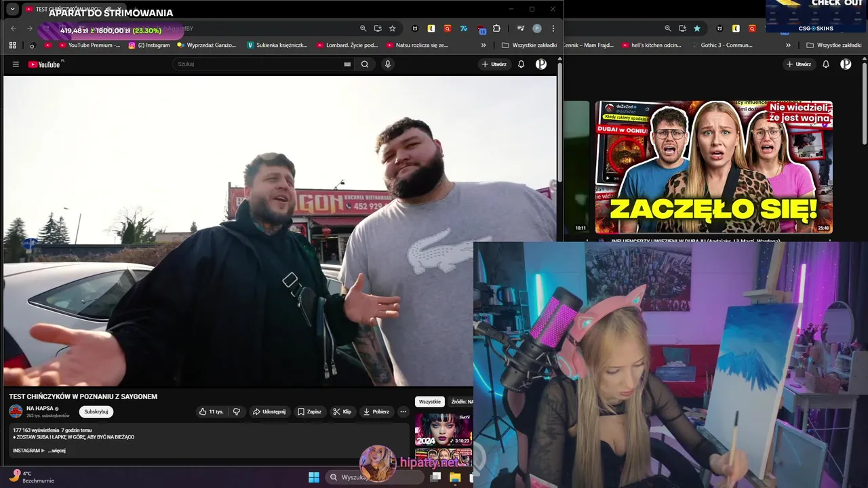
Task: Open account avatar in the right window
Action: (x=846, y=64)
